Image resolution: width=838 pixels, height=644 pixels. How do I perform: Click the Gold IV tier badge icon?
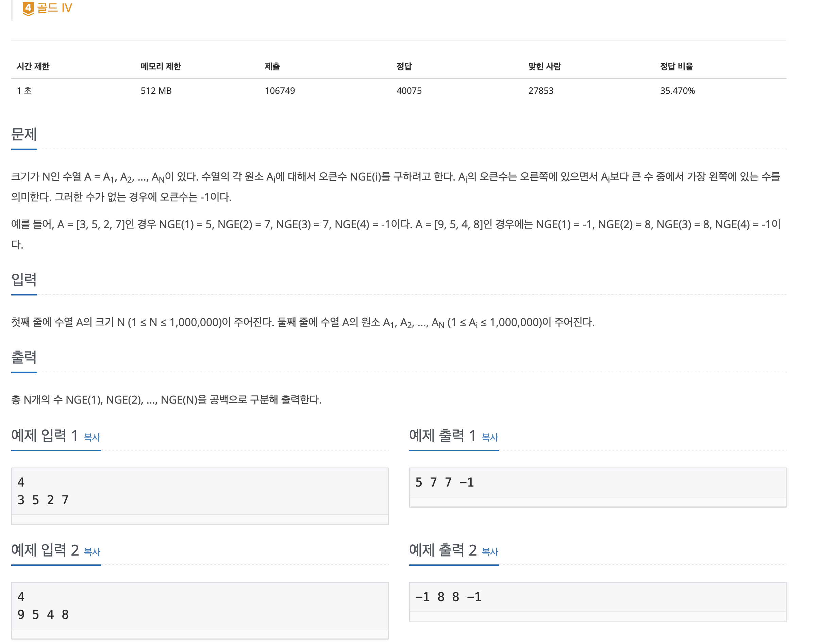tap(28, 9)
